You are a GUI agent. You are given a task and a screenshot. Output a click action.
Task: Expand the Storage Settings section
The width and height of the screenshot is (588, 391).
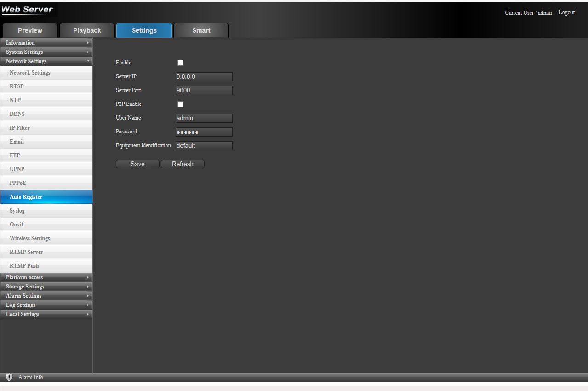46,287
